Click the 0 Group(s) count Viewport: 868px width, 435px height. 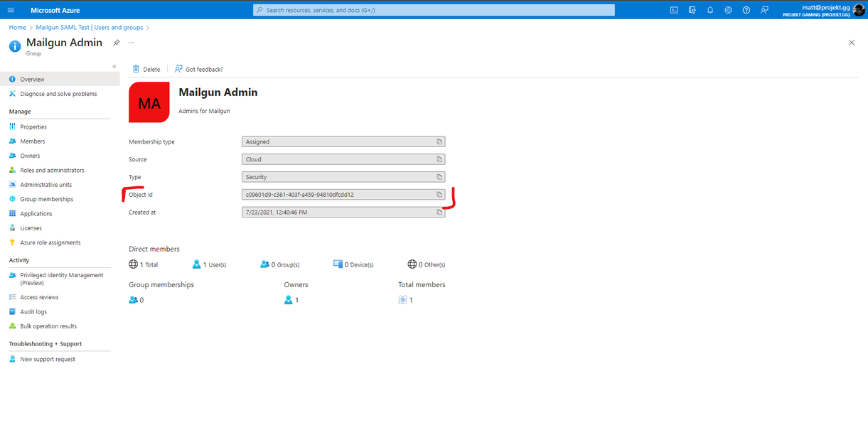click(280, 264)
